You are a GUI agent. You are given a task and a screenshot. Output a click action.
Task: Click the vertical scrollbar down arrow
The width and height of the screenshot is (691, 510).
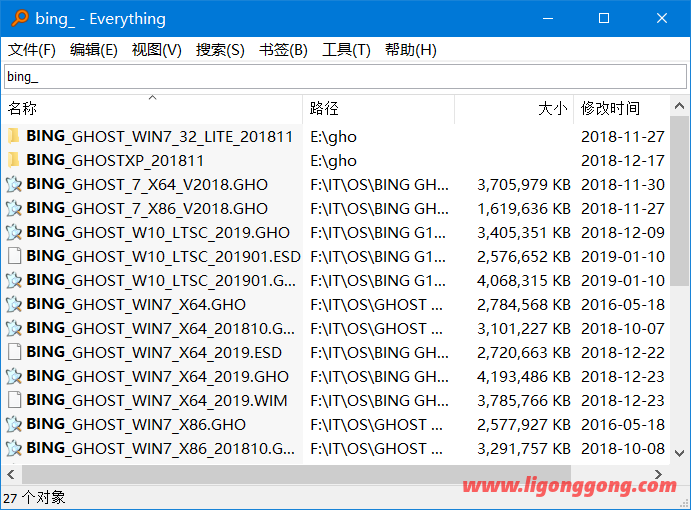(680, 453)
